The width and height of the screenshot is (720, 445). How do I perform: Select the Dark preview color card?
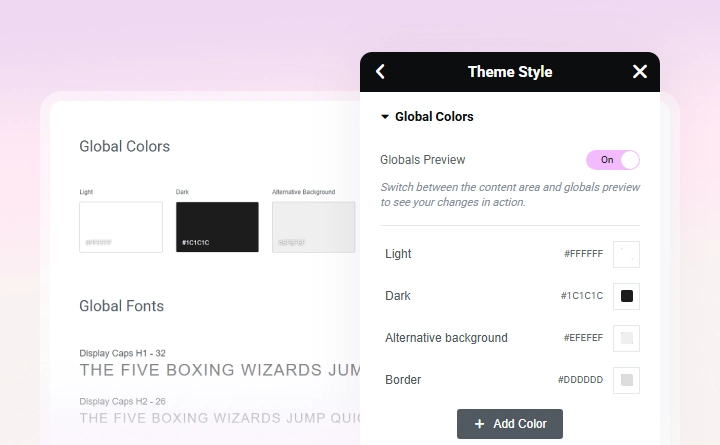(217, 227)
